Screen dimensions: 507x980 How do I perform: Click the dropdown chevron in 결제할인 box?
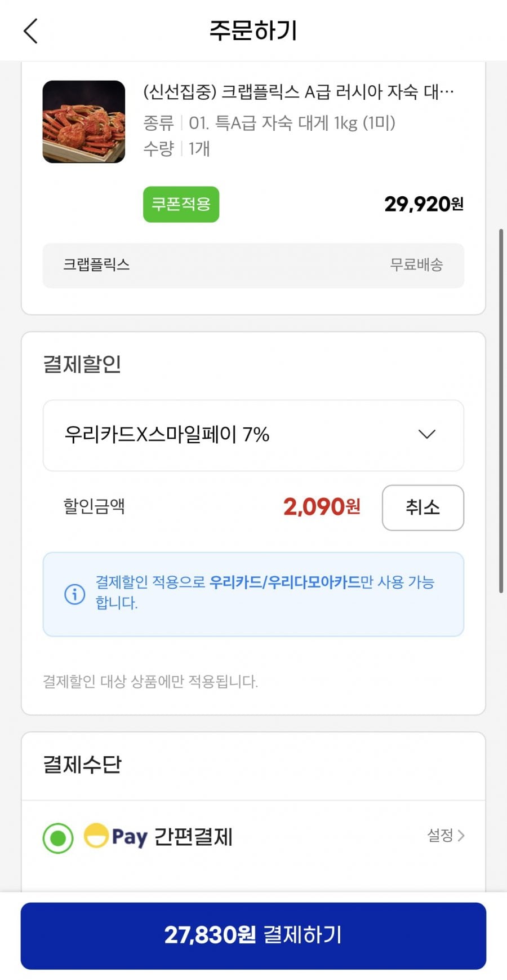pos(427,434)
